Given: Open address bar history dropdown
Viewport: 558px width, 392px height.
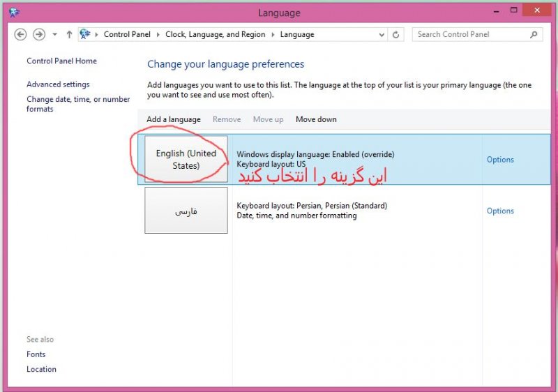Looking at the screenshot, I should (x=382, y=35).
